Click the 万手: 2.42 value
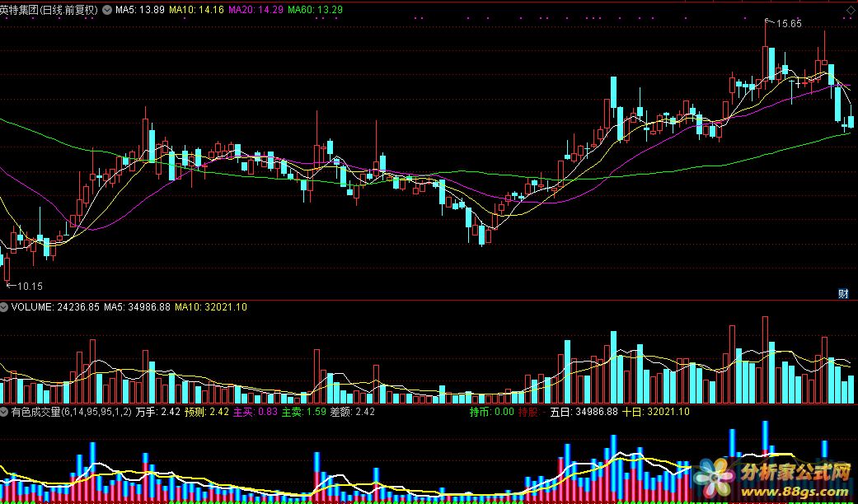This screenshot has height=504, width=858. [x=157, y=412]
